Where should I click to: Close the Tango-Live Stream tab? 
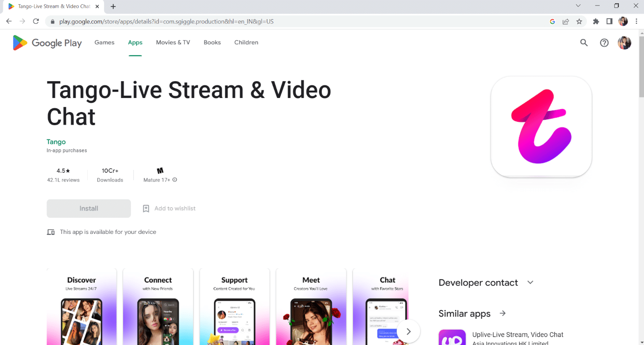point(97,7)
